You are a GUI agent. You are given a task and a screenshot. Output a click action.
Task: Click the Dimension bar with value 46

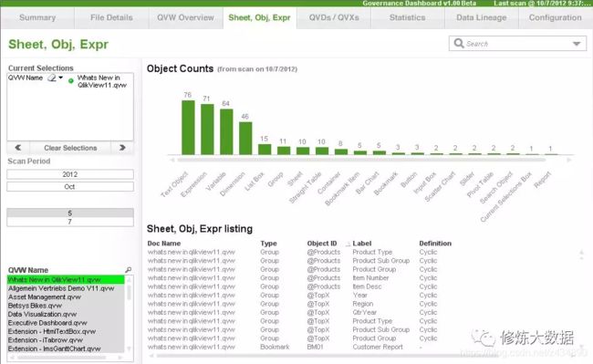pyautogui.click(x=245, y=138)
